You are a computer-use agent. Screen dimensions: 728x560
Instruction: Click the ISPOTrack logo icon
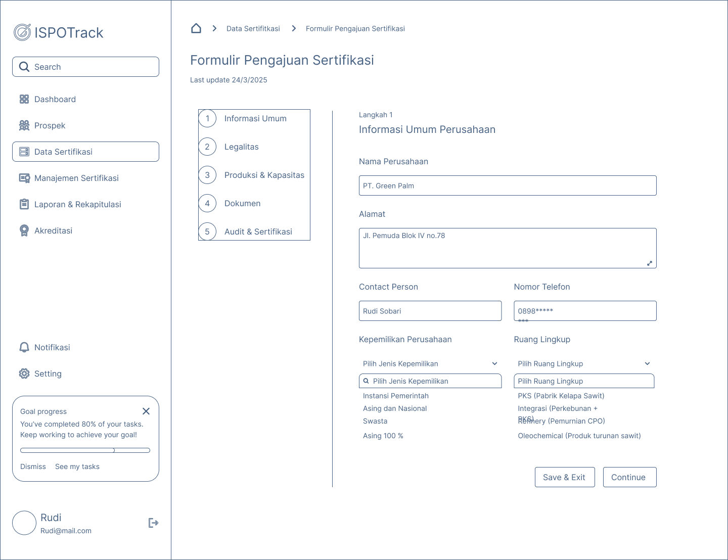tap(22, 32)
